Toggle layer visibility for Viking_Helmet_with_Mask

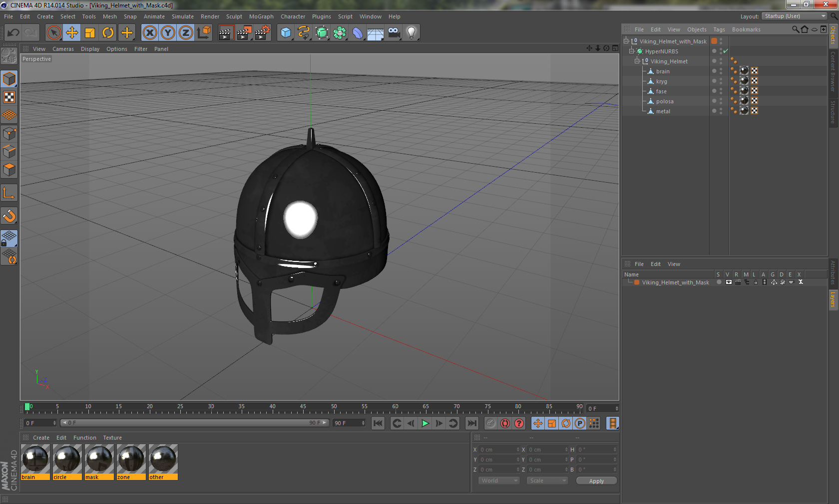pyautogui.click(x=729, y=282)
